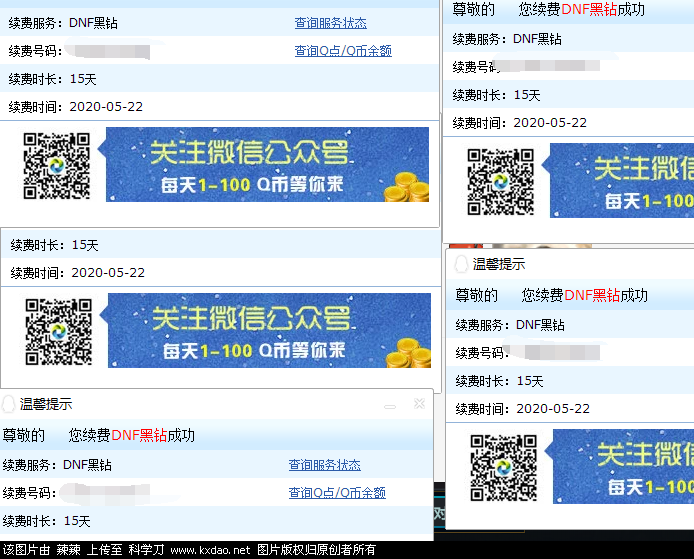
Task: Click 续费时长: 15天 in the top-right popup
Action: click(496, 95)
